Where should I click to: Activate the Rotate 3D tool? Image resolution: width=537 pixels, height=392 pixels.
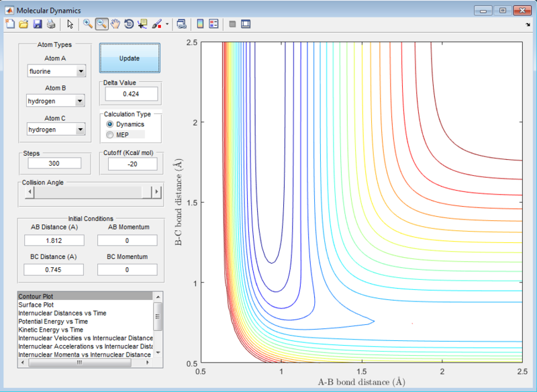pos(129,24)
